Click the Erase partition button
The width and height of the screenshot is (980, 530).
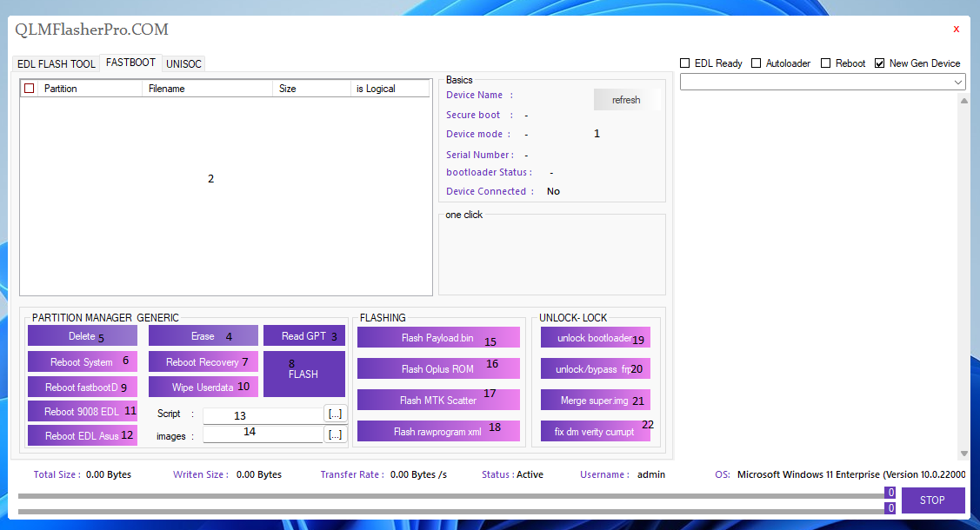(x=203, y=336)
